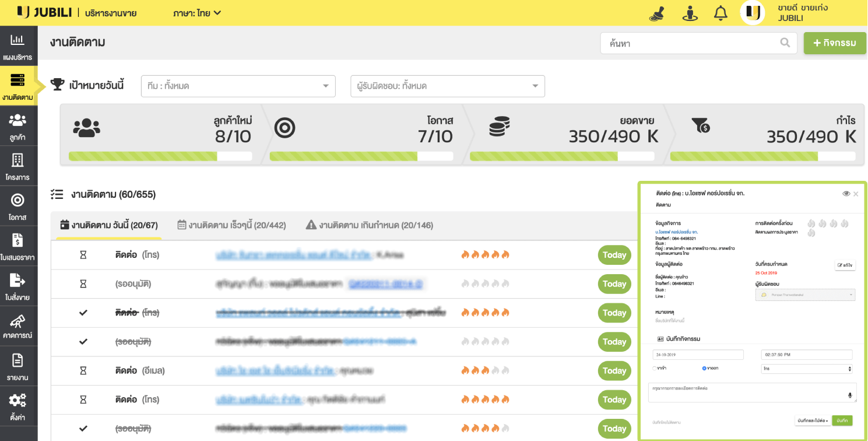Select the ขาออก (outbound) radio button
This screenshot has width=868, height=441.
(x=704, y=368)
